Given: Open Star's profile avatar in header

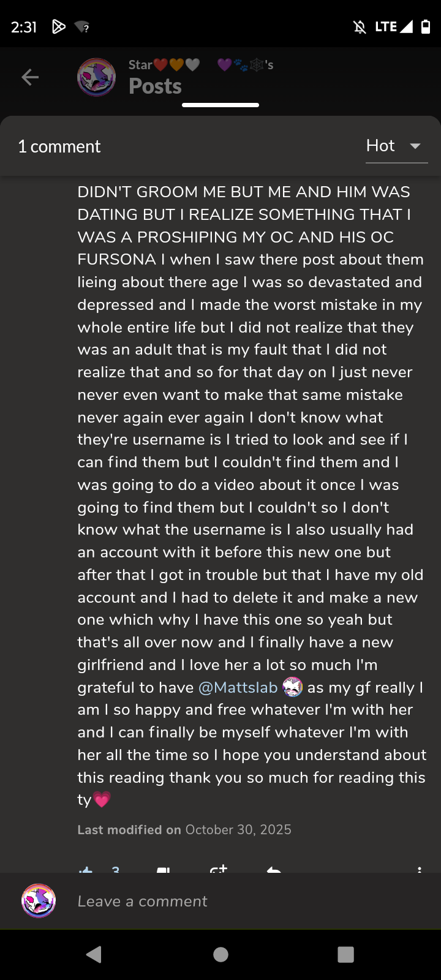Looking at the screenshot, I should (x=96, y=77).
